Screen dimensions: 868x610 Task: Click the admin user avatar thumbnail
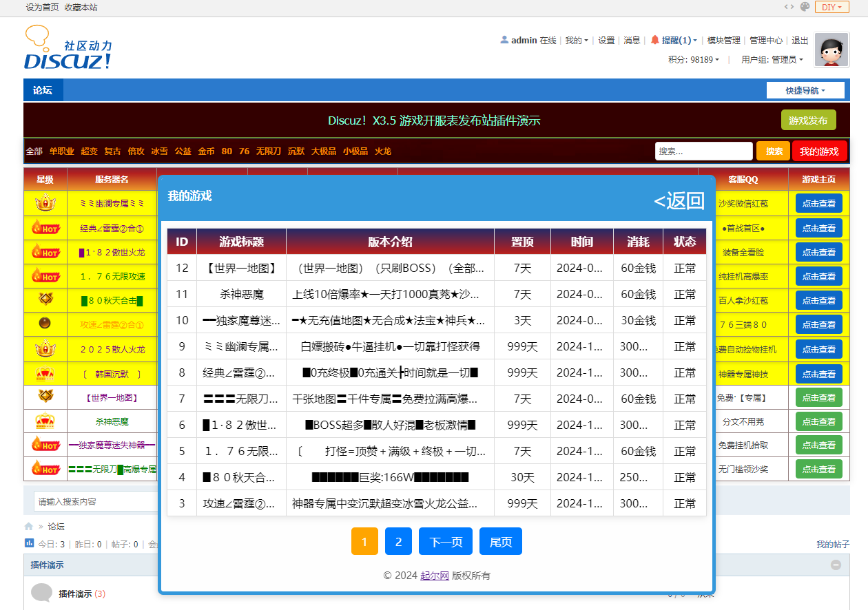[831, 50]
